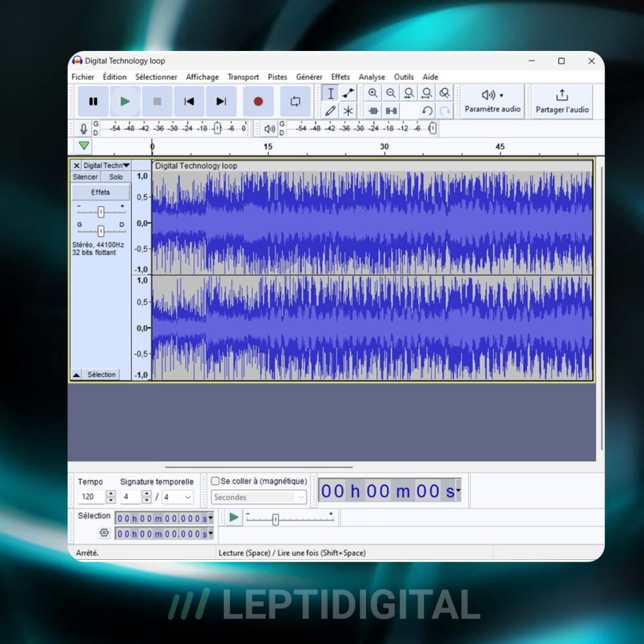Open the Générer menu

tap(309, 77)
